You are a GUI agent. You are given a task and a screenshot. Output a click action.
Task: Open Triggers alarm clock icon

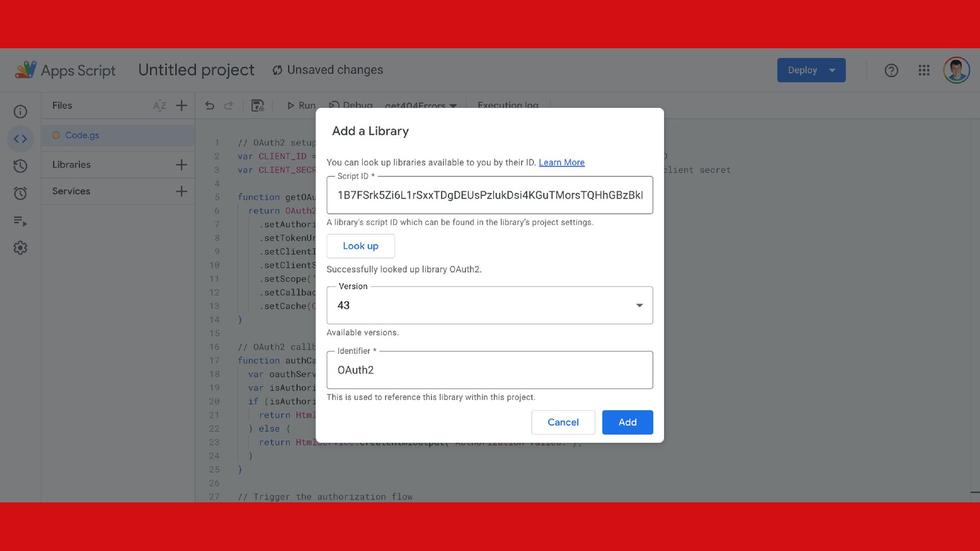20,193
